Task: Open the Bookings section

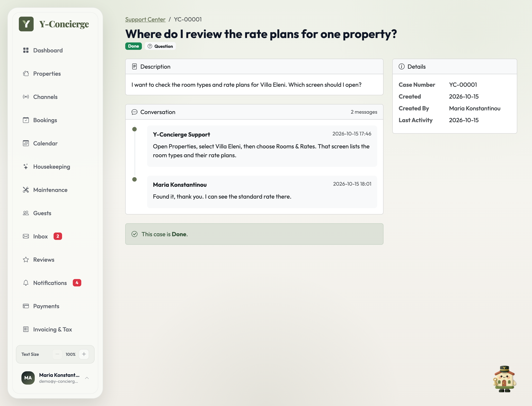Action: pyautogui.click(x=55, y=120)
